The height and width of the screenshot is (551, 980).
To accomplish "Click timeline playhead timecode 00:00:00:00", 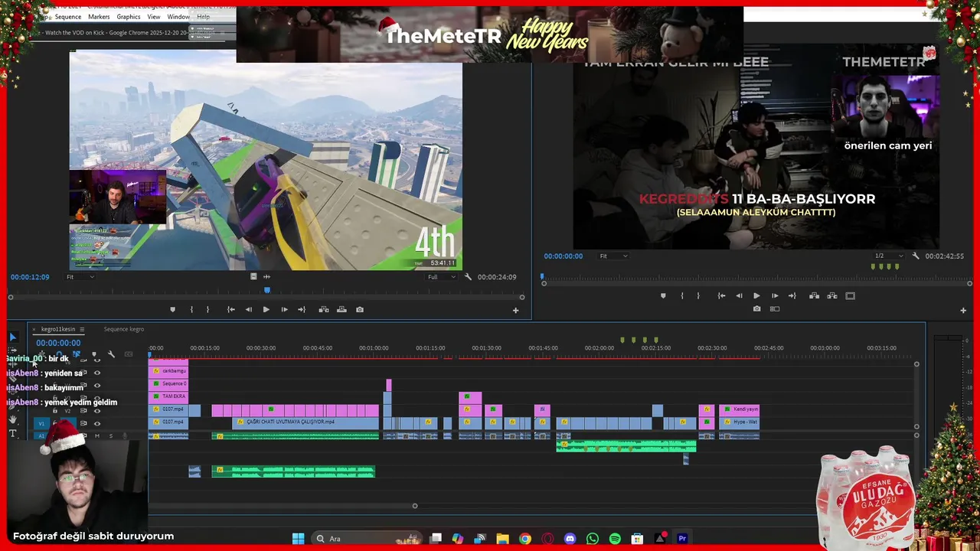I will (x=58, y=343).
